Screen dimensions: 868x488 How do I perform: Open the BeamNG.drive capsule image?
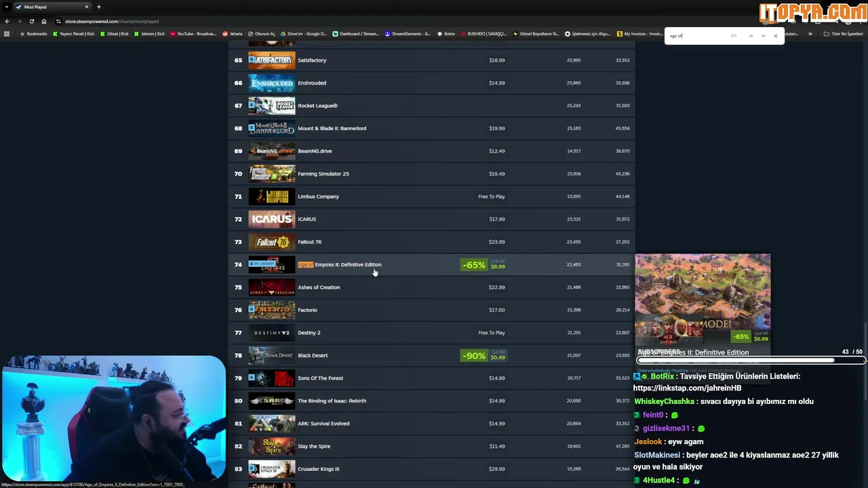pyautogui.click(x=271, y=151)
